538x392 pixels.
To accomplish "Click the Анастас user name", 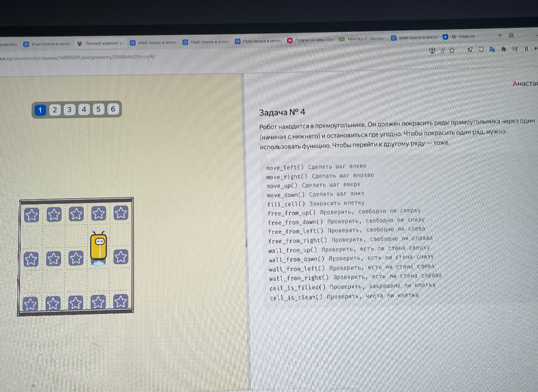I will coord(525,83).
